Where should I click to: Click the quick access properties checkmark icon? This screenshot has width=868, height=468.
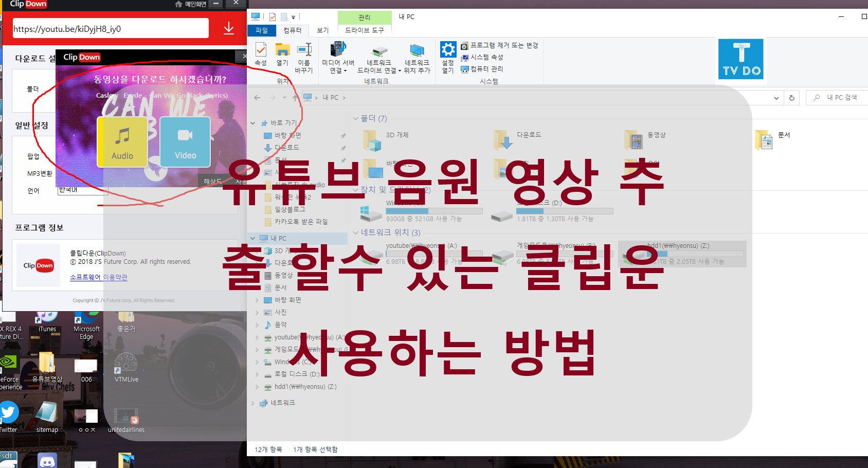272,17
